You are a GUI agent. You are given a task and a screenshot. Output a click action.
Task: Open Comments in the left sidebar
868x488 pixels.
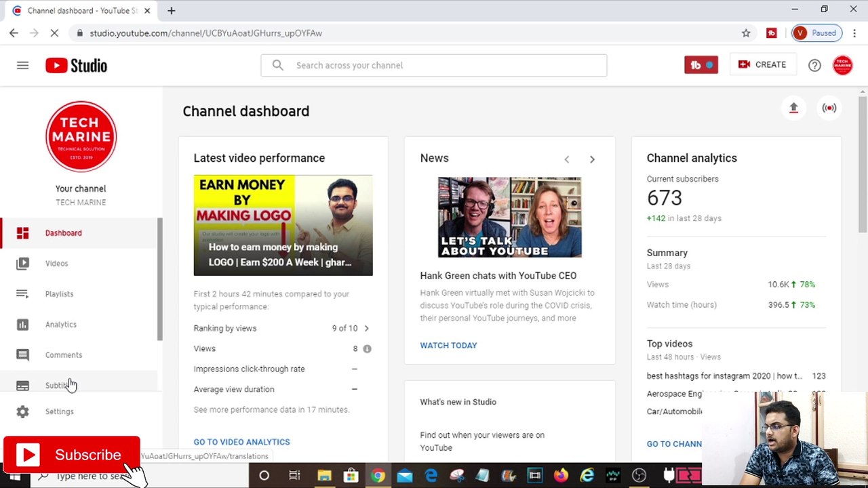tap(63, 355)
